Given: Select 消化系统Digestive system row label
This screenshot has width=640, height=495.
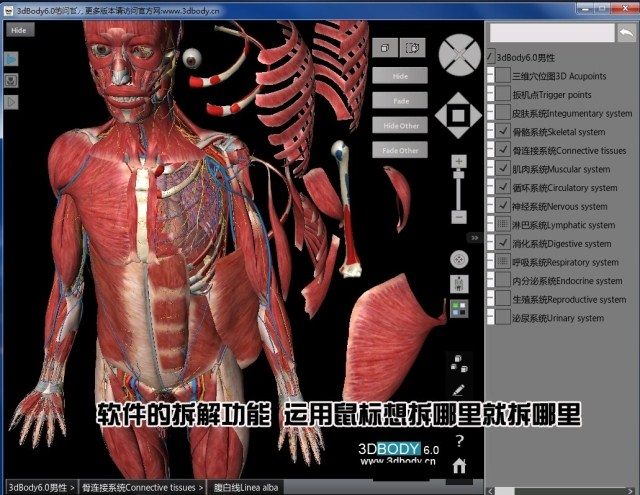Looking at the screenshot, I should tap(562, 244).
